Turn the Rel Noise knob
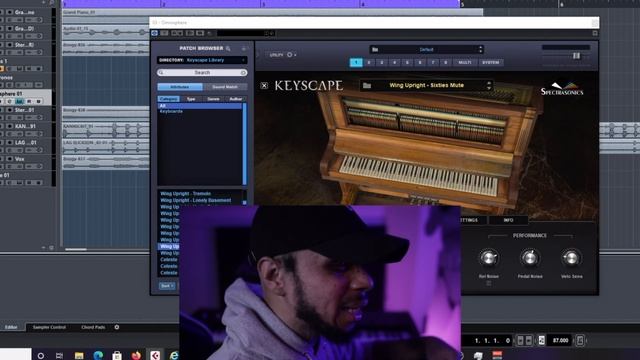This screenshot has width=640, height=360. point(489,258)
